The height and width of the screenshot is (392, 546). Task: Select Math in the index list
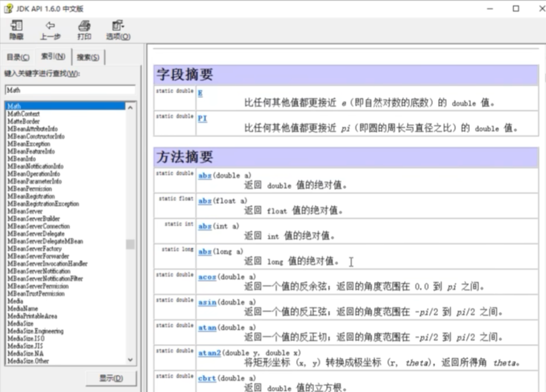(x=66, y=106)
